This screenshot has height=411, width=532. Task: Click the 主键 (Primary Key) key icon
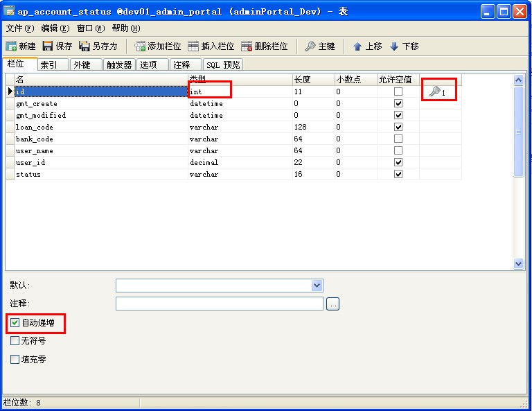point(310,46)
